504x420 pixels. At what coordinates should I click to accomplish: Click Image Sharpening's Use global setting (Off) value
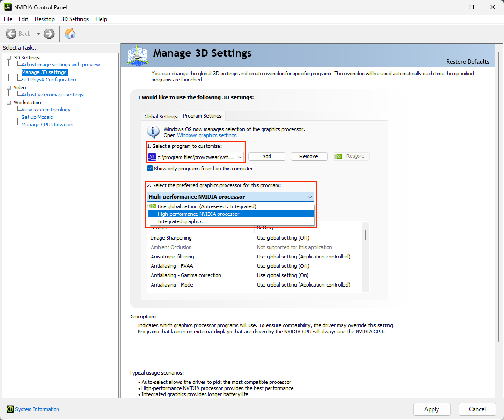coord(283,238)
